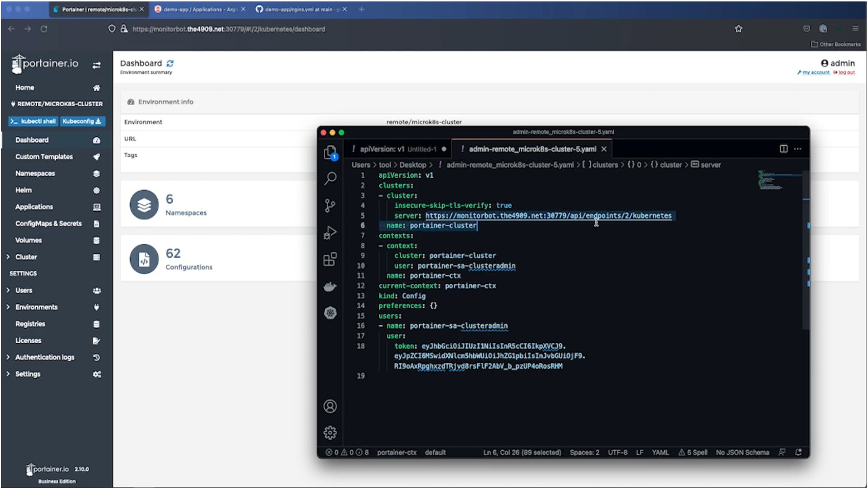Click the browser bookmark star icon
The image size is (868, 488).
tap(738, 29)
